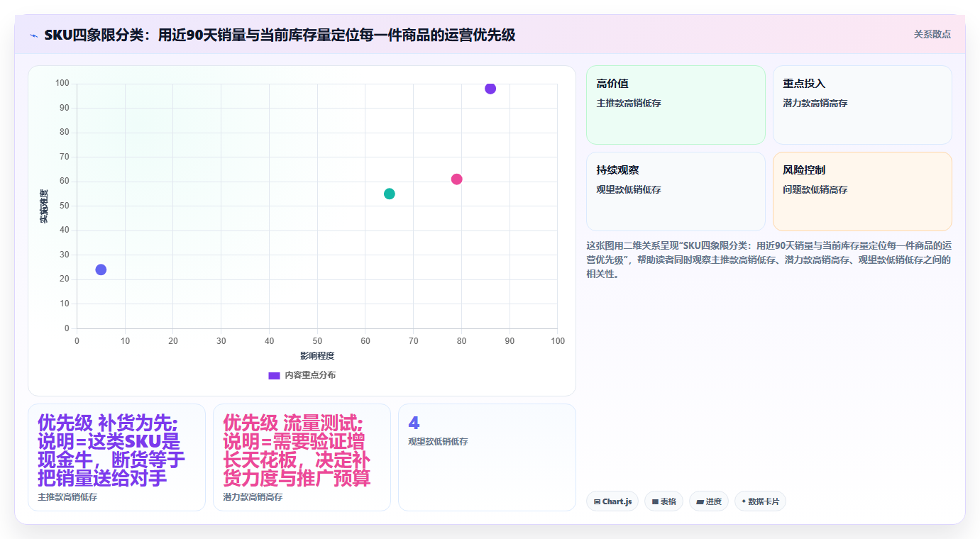Click the SKU四象限分类 page title
Screen dimensions: 980x539
[280, 35]
